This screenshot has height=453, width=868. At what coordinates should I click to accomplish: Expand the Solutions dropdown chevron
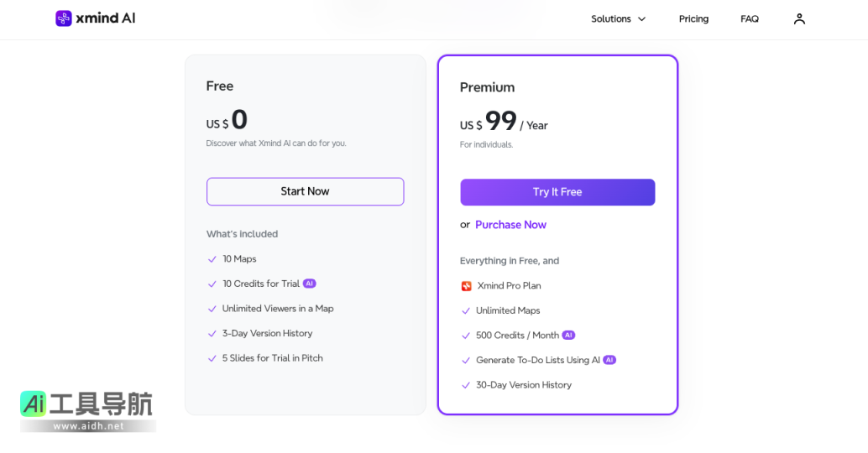(641, 19)
